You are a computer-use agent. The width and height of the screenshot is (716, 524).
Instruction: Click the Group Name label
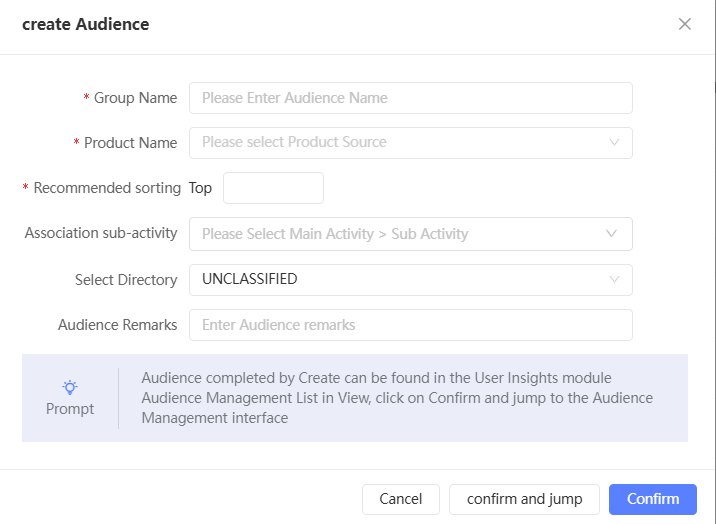[135, 98]
